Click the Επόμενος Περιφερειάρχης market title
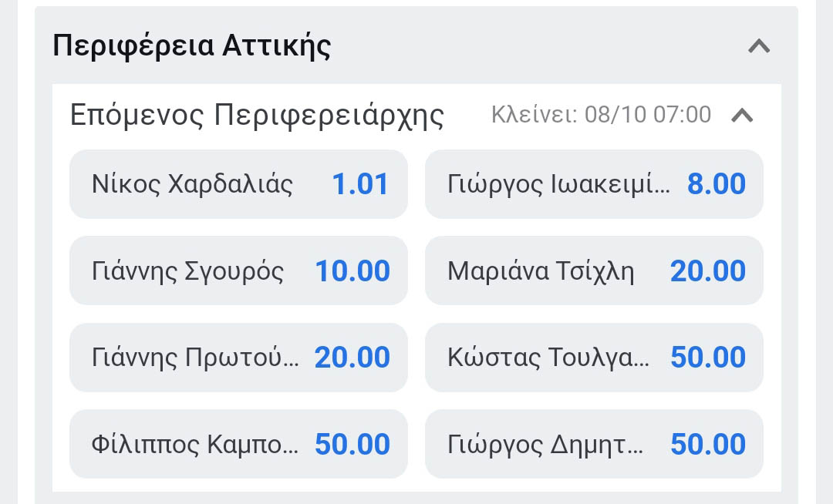Viewport: 833px width, 504px height. point(257,116)
